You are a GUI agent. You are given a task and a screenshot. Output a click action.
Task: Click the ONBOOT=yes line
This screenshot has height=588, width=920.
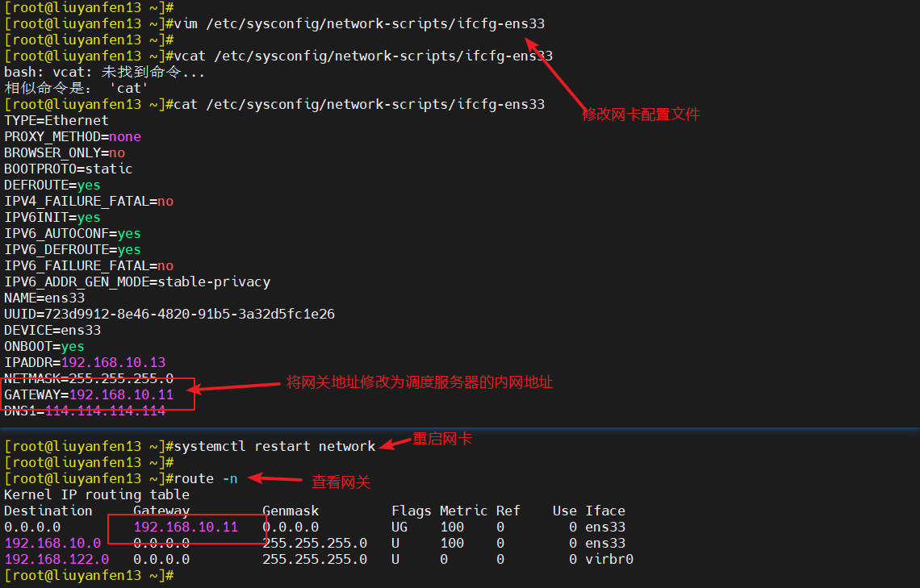[44, 346]
